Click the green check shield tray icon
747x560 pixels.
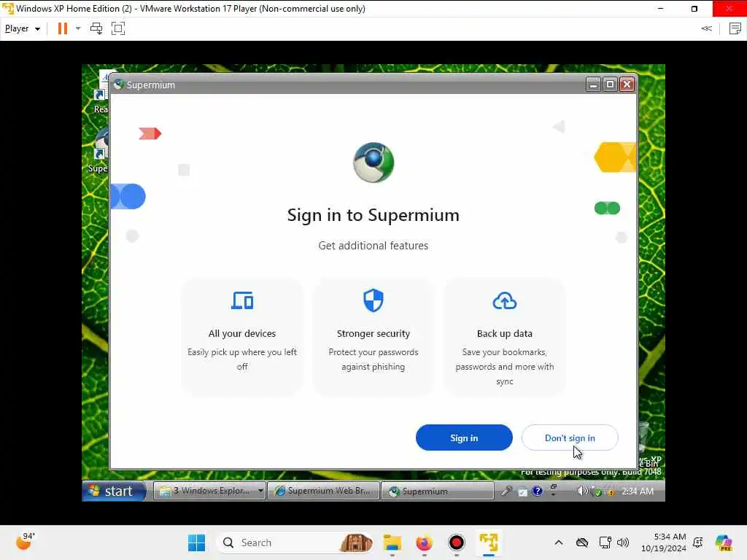pos(595,491)
